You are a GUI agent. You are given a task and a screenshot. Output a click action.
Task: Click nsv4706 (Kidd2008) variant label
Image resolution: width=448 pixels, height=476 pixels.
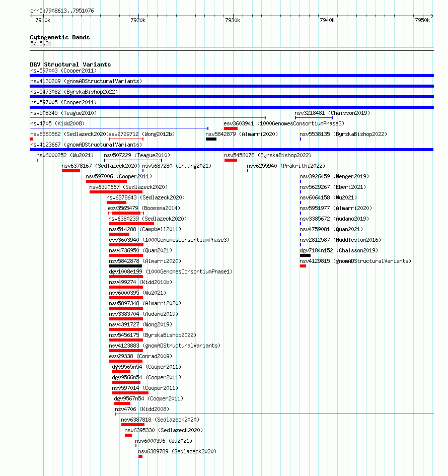coord(142,410)
